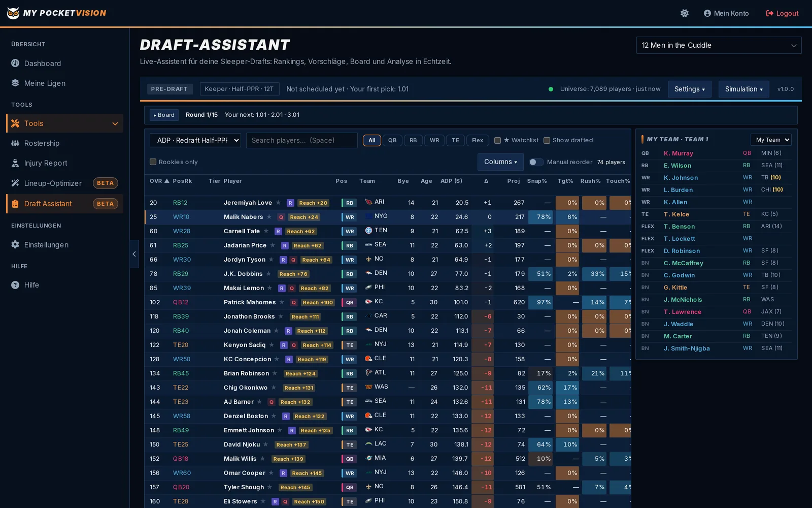Viewport: 812px width, 508px height.
Task: Open the league selector '12 Men in the Cuddle'
Action: click(719, 45)
